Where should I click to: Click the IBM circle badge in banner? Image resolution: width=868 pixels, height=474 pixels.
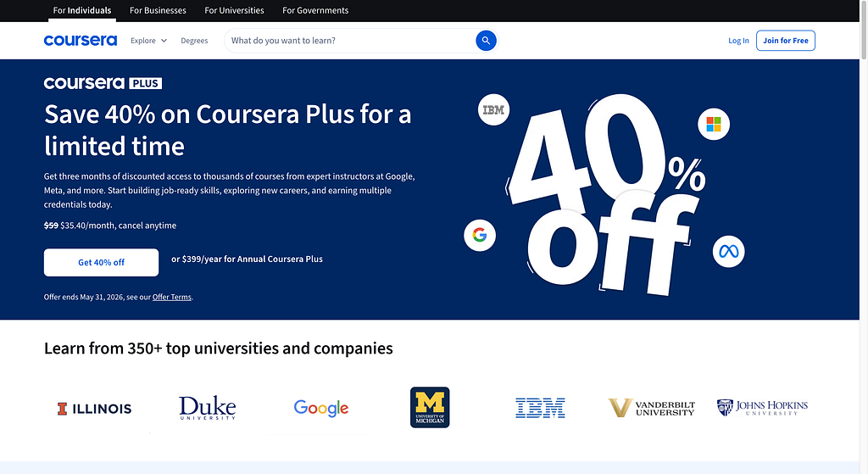[493, 109]
